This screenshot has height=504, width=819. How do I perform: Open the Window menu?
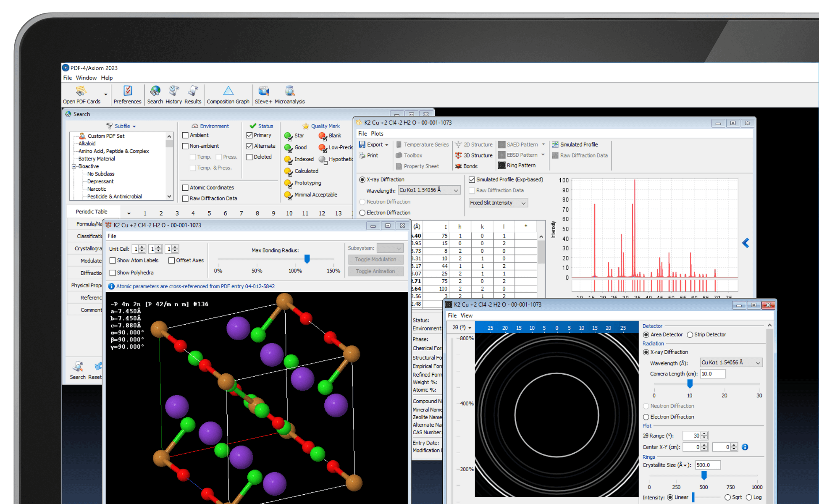coord(86,78)
